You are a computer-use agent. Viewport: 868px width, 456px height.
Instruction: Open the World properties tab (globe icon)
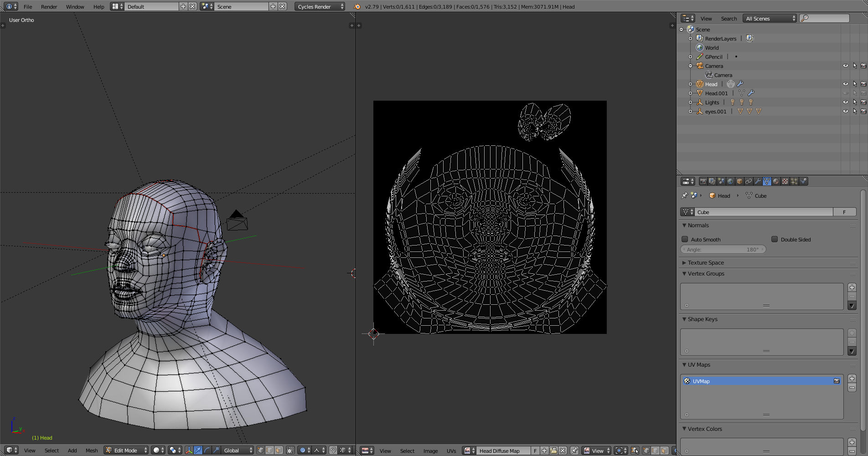pyautogui.click(x=730, y=181)
